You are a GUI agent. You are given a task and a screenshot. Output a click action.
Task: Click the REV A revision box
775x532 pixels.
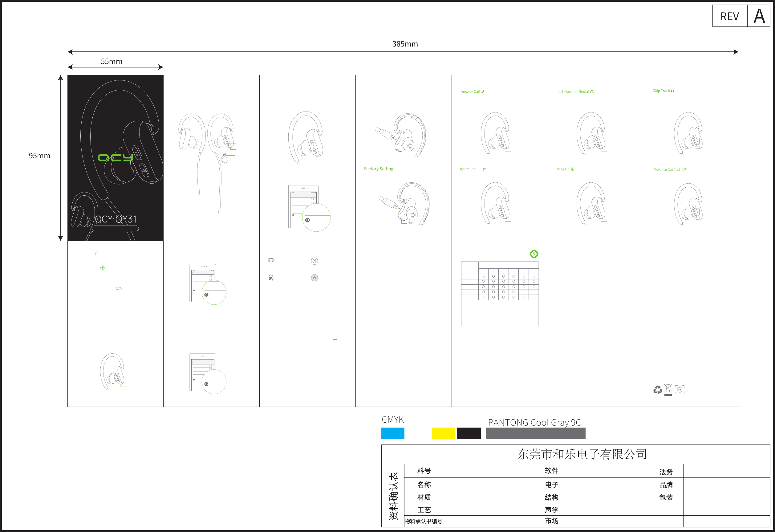coord(741,16)
